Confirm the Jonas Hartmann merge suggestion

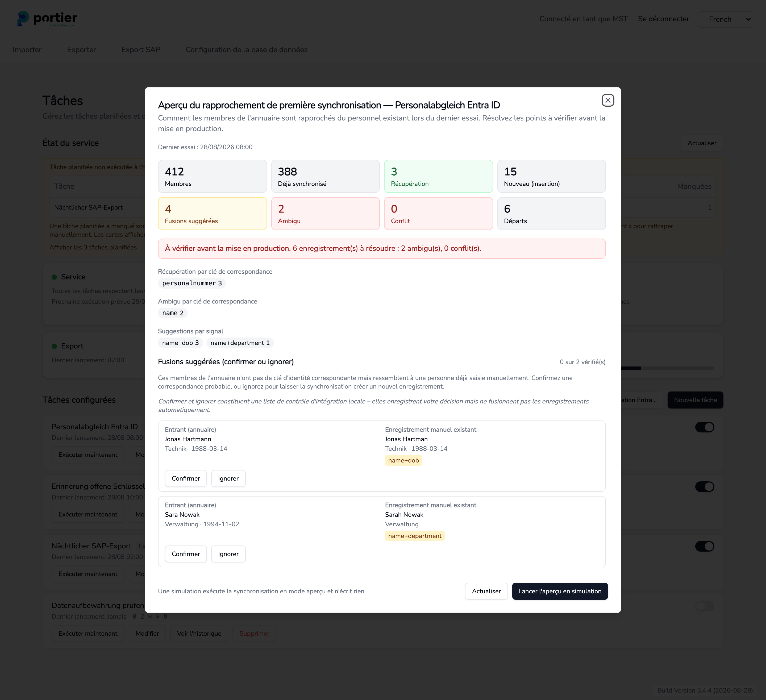(186, 478)
